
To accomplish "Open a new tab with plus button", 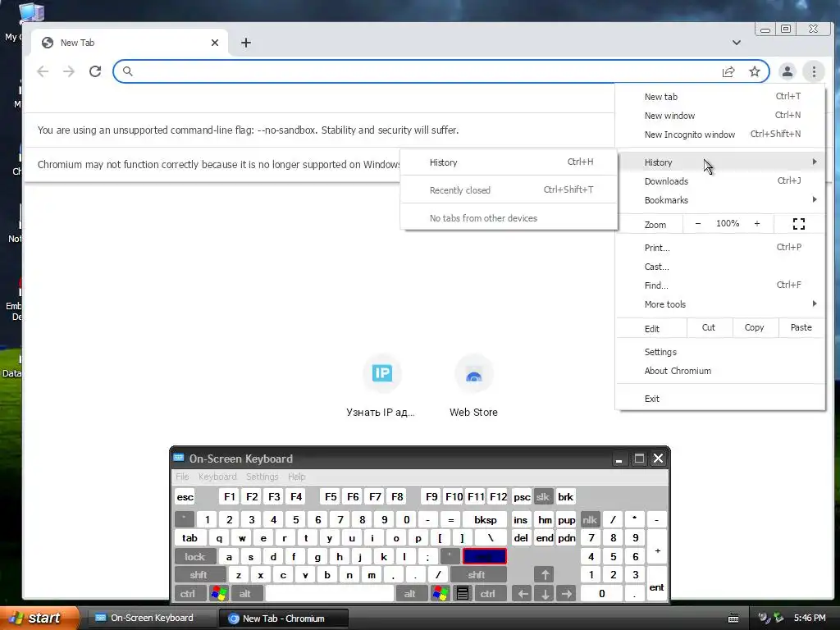I will (246, 43).
